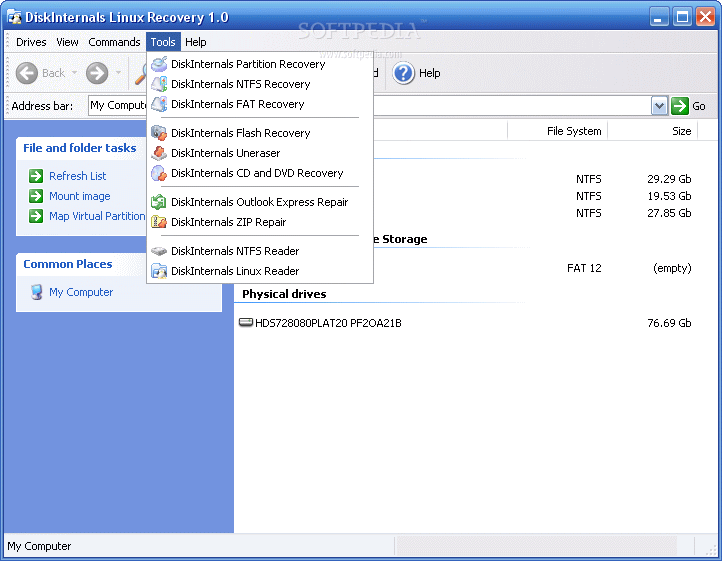Viewport: 722px width, 561px height.
Task: Click the My Computer icon in Common Places
Action: click(36, 292)
